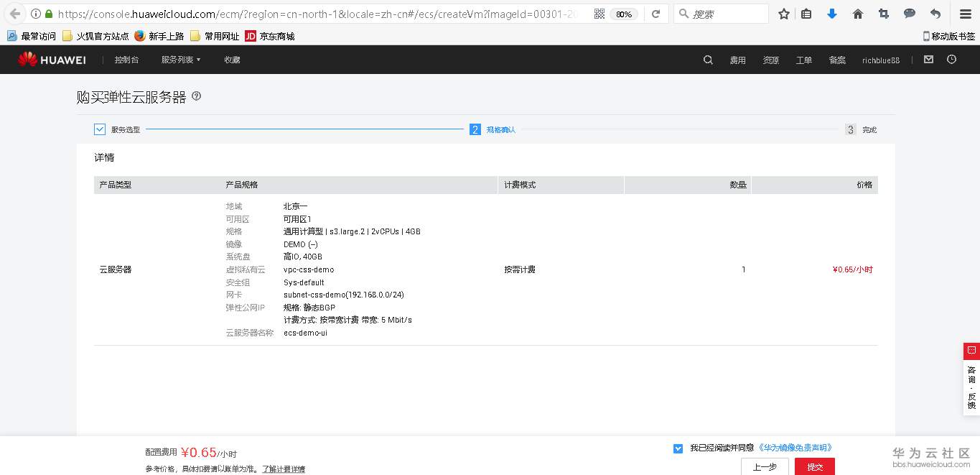The width and height of the screenshot is (980, 475).
Task: Click the subnet-css-demo network value
Action: [x=344, y=295]
